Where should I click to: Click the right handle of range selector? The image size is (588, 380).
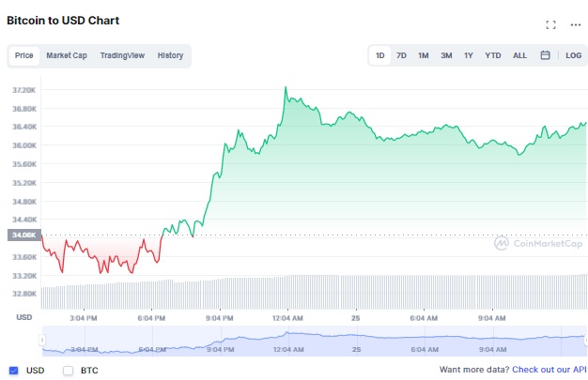pos(585,339)
